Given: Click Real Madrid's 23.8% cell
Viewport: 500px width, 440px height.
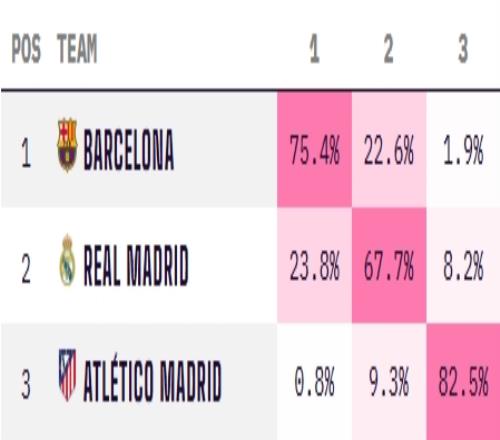Looking at the screenshot, I should 314,265.
